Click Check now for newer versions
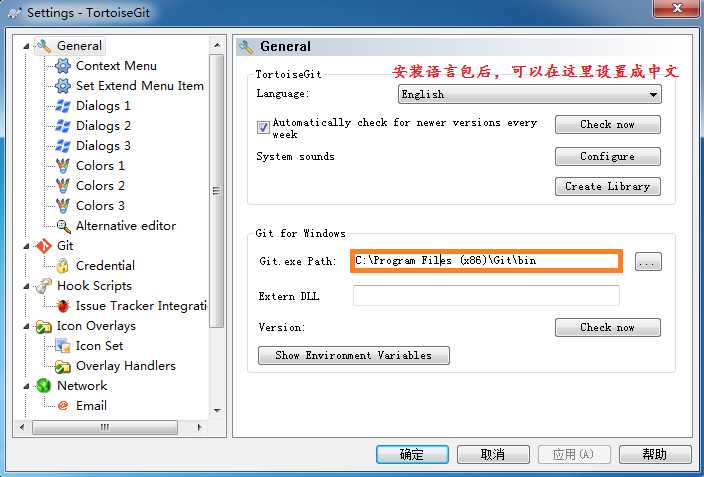704x477 pixels. click(x=607, y=124)
